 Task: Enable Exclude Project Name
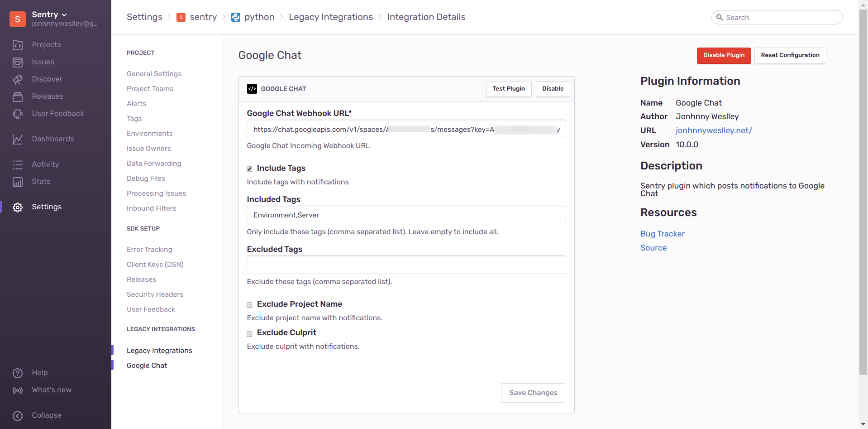click(249, 305)
